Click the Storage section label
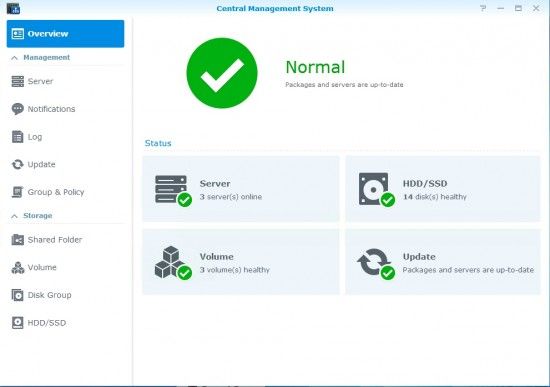Viewport: 550px width, 387px height. click(x=38, y=216)
